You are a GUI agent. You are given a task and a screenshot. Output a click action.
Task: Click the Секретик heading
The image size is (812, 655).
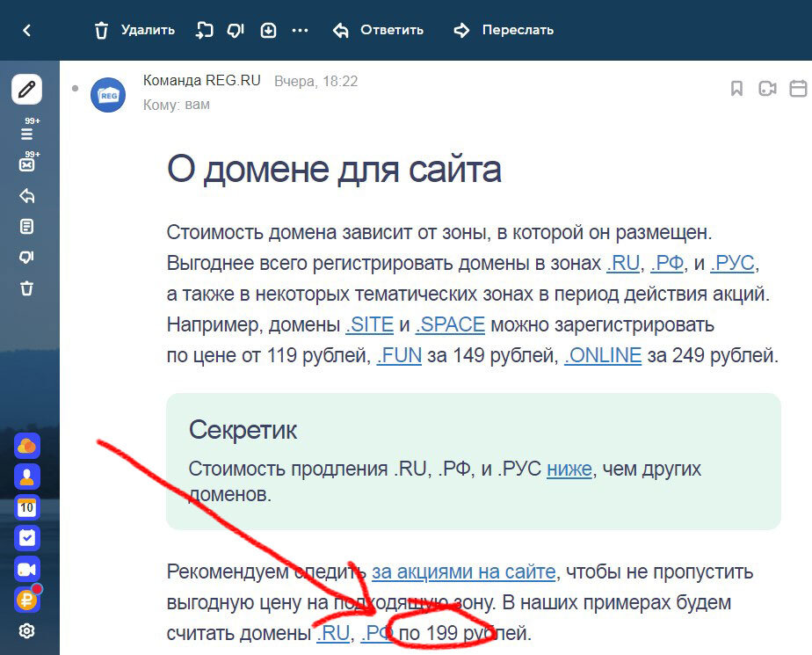(243, 430)
